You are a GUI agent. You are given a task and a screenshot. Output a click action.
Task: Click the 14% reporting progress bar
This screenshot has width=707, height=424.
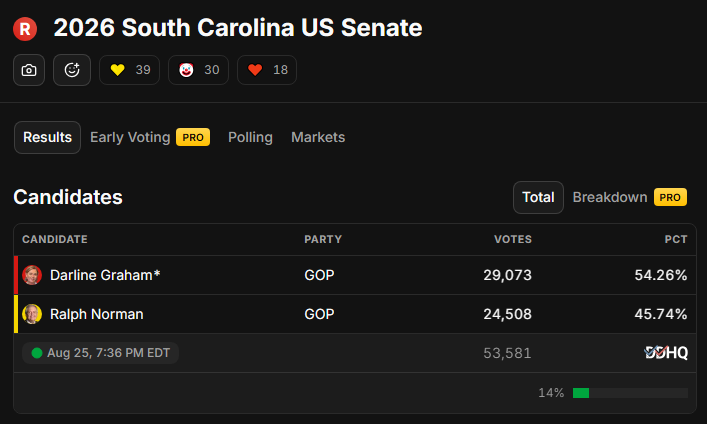coord(630,393)
